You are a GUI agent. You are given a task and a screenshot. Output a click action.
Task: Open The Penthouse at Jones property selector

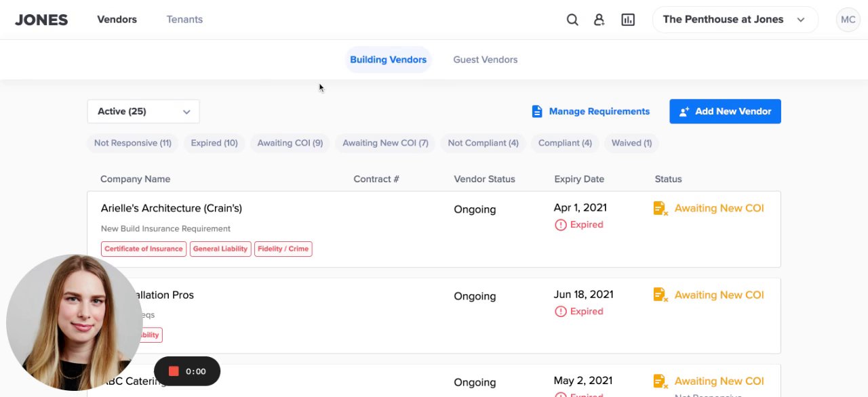[734, 20]
